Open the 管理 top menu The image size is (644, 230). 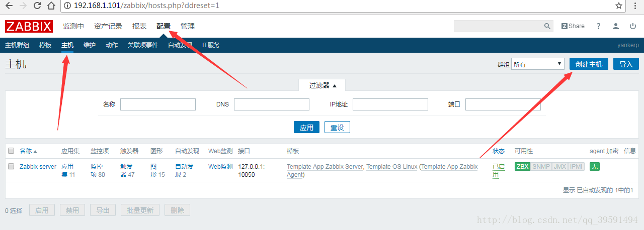pos(188,26)
